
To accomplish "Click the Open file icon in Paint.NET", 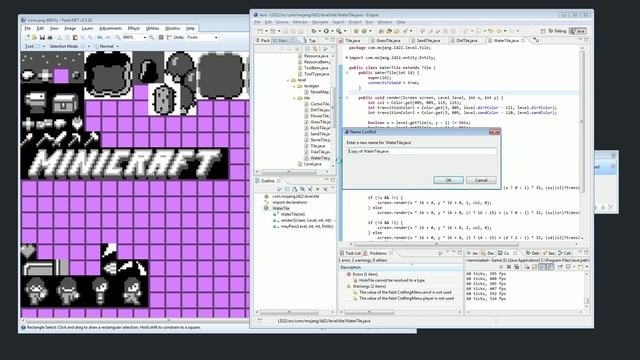I will point(34,37).
